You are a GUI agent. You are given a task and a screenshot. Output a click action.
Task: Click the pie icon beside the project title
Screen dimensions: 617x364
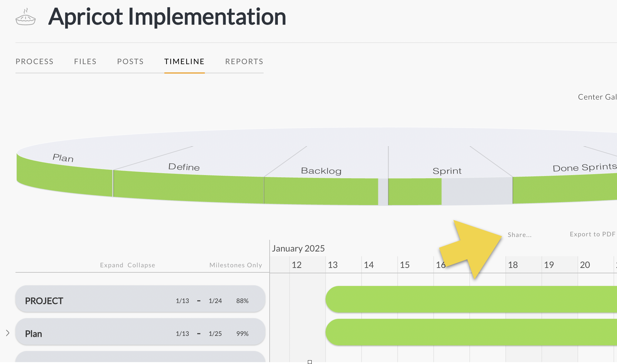pyautogui.click(x=26, y=17)
